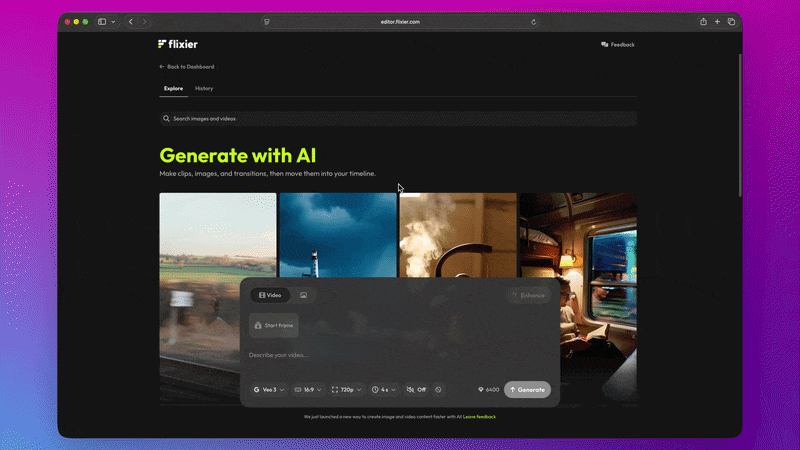Open the 720p resolution dropdown
The height and width of the screenshot is (450, 800).
point(347,389)
